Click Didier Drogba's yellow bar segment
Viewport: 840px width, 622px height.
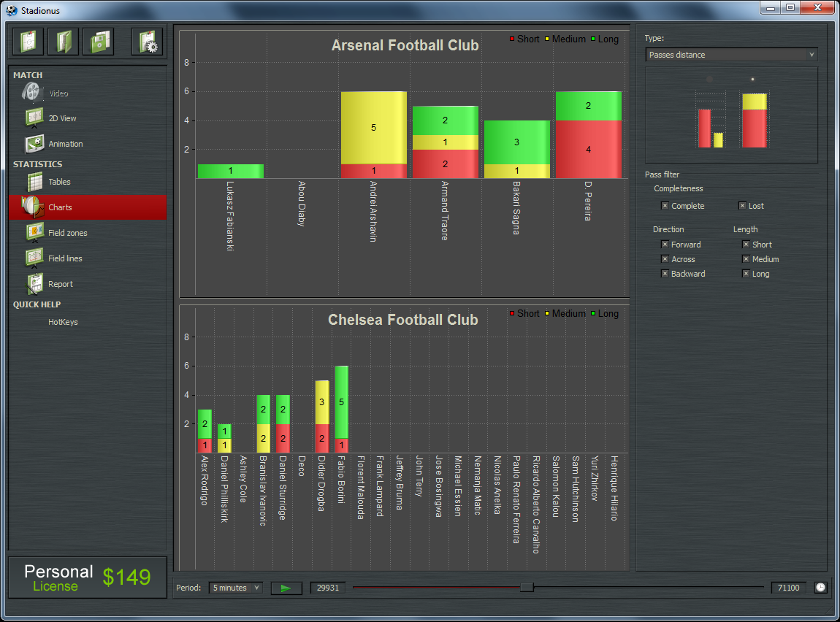[x=322, y=402]
